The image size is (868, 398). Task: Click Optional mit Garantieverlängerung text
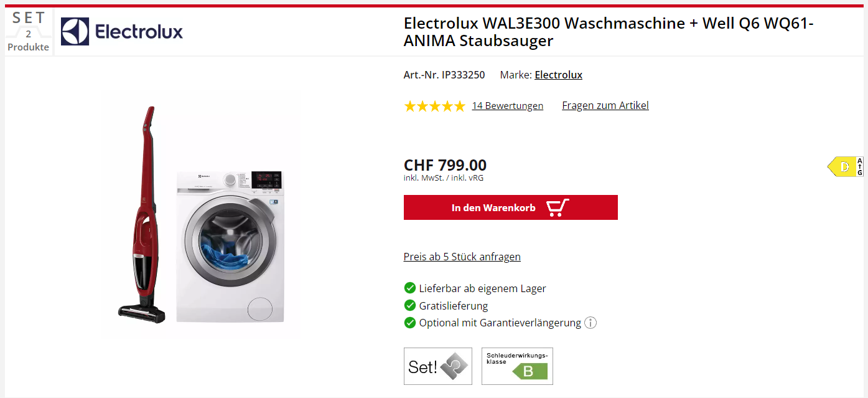(500, 323)
